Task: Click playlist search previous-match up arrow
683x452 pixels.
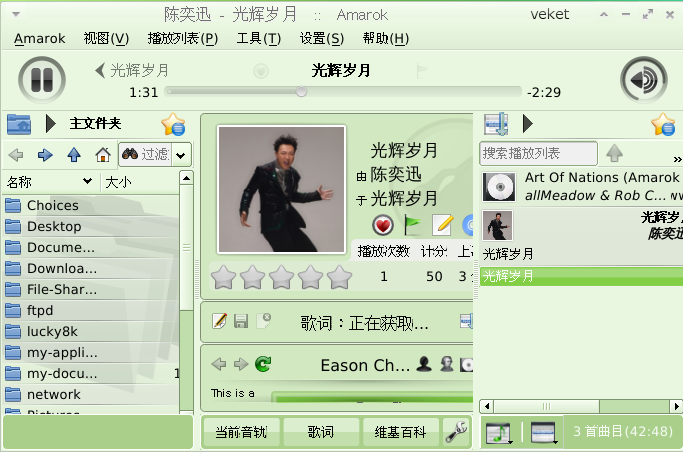Action: point(614,153)
